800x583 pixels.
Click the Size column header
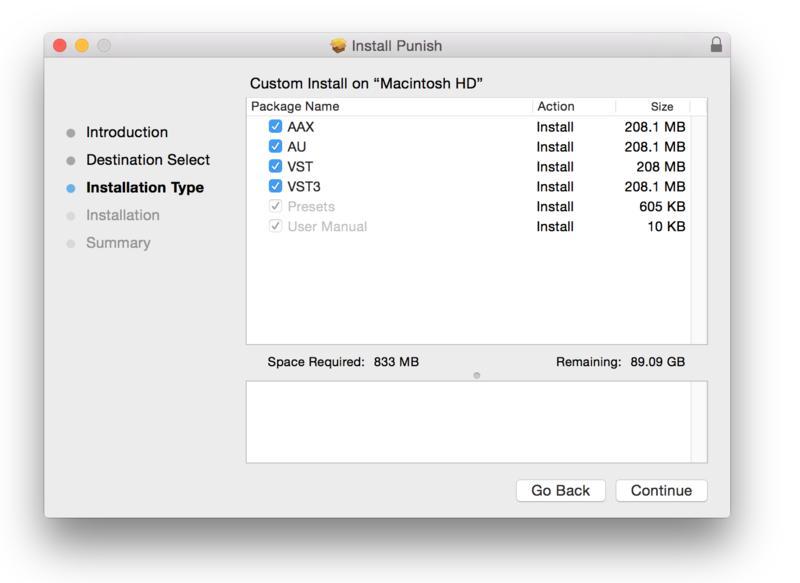click(662, 106)
